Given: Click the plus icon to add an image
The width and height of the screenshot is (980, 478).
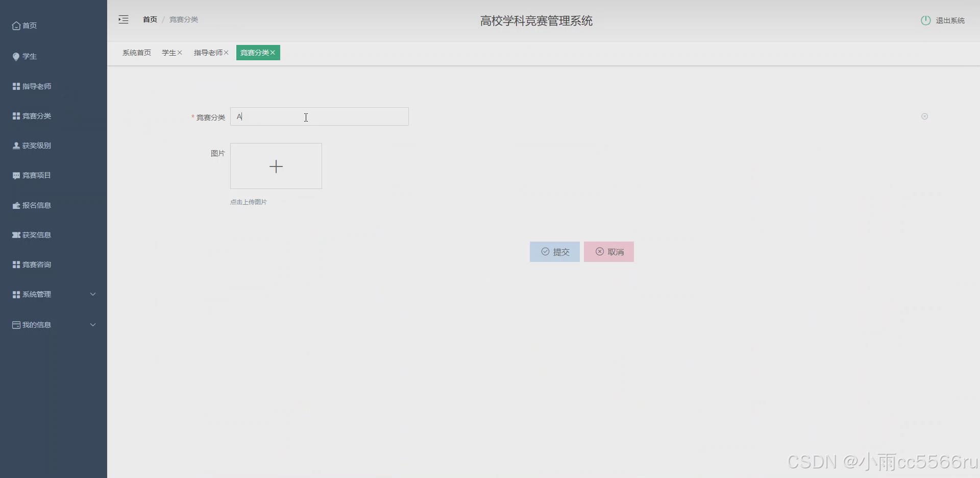Looking at the screenshot, I should click(x=276, y=166).
